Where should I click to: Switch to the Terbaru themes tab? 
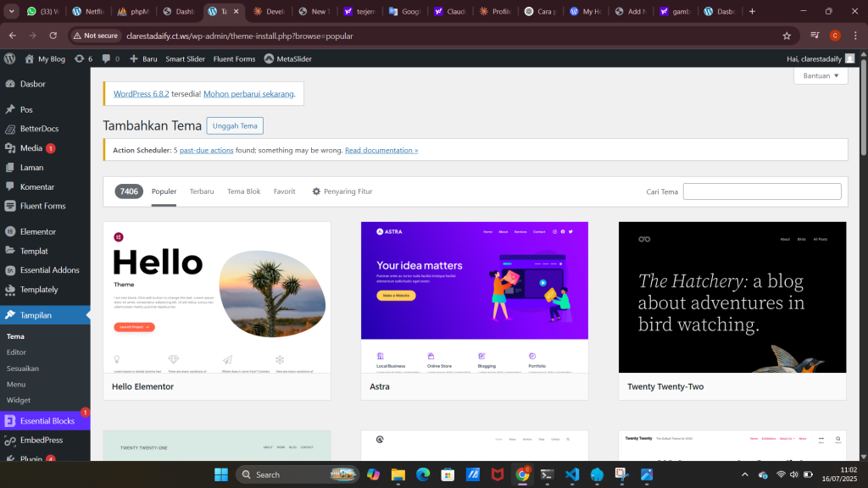tap(202, 191)
